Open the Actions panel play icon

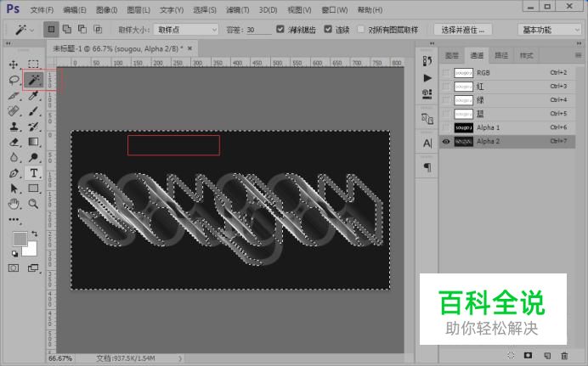click(427, 78)
